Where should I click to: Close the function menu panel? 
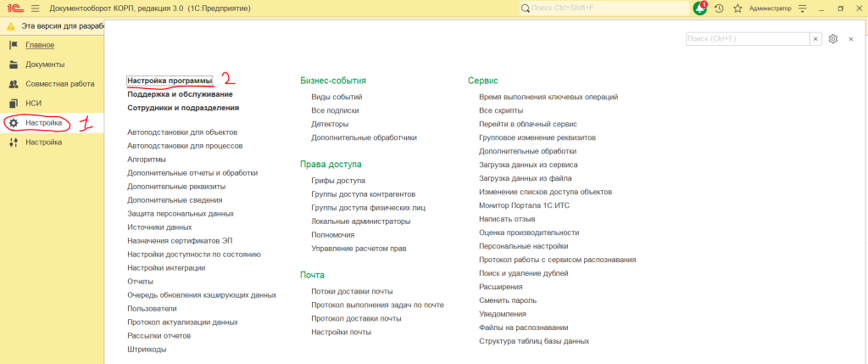(851, 39)
